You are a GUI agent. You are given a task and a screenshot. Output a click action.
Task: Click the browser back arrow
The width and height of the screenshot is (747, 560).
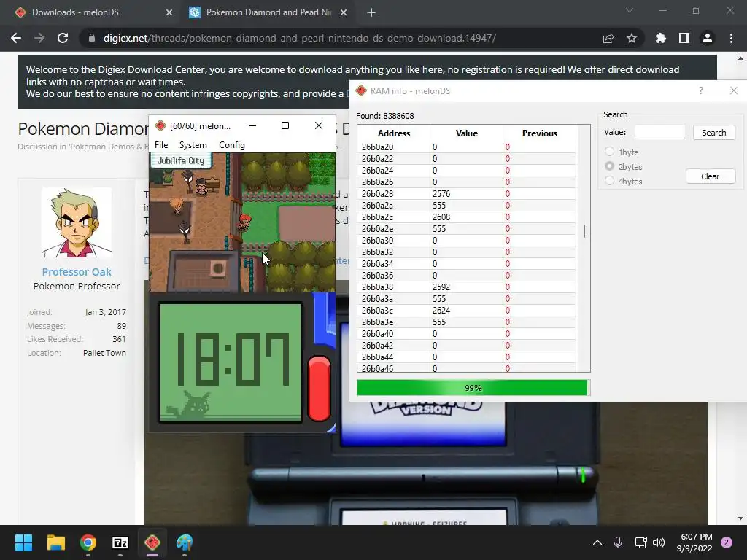click(x=16, y=38)
